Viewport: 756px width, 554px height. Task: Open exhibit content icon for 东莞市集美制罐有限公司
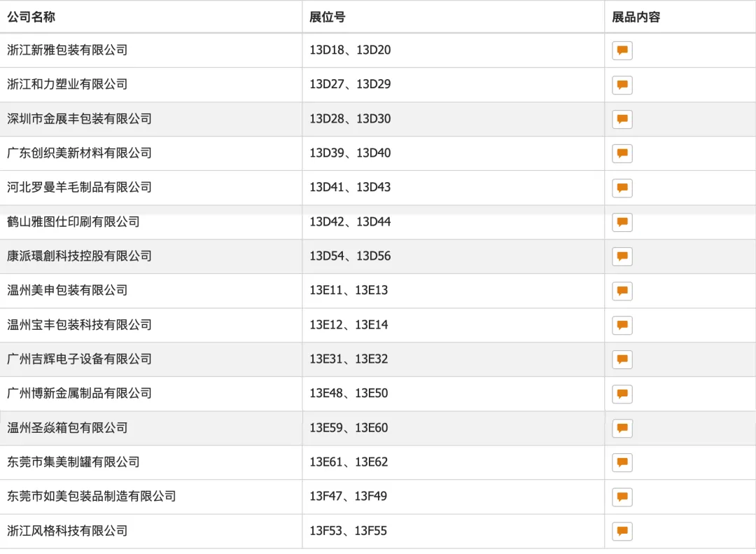tap(622, 462)
